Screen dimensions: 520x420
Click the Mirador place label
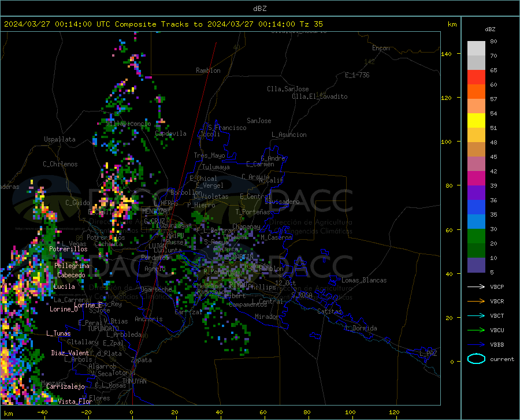coord(266,317)
